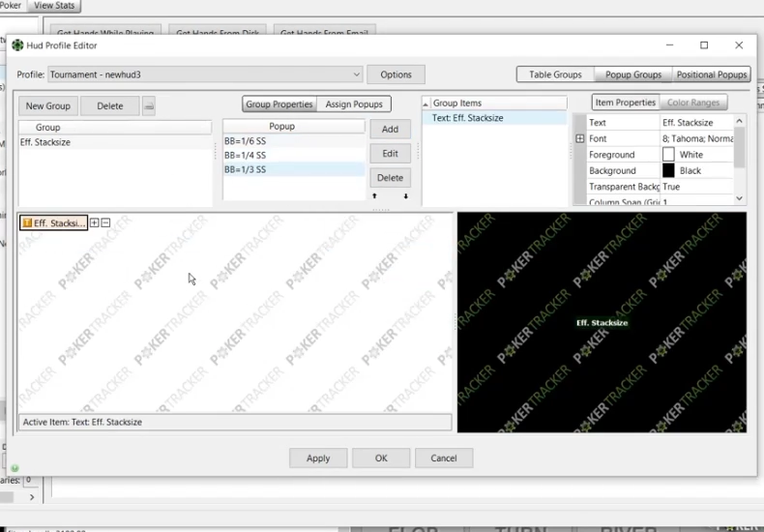Switch to Table Groups tab
The image size is (764, 532).
(555, 74)
